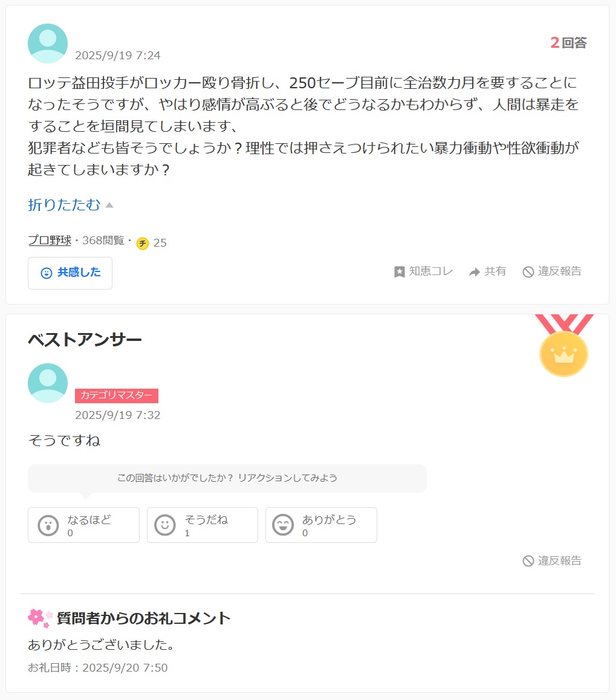616x700 pixels.
Task: Click the questioner's profile avatar
Action: (48, 44)
